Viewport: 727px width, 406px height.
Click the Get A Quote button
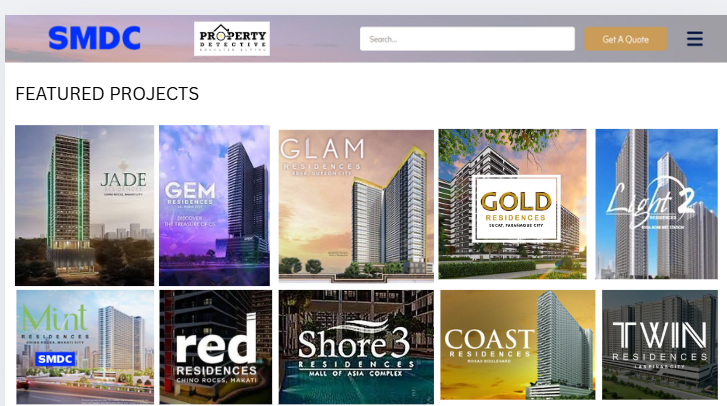(625, 39)
